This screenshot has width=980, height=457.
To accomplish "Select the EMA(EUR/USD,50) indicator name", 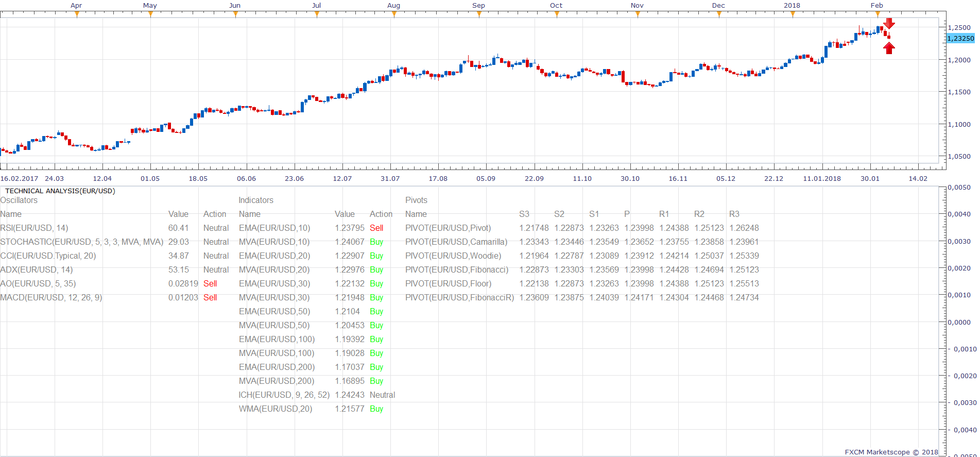I will click(x=274, y=311).
